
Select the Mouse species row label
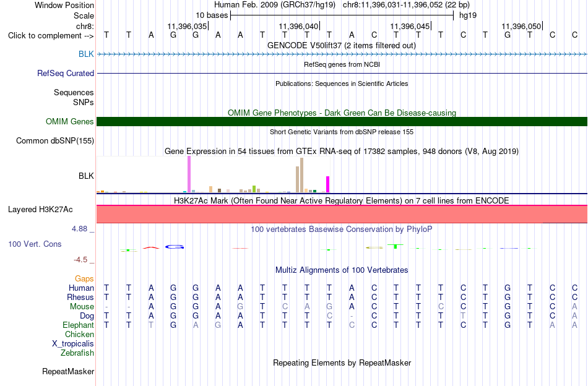[82, 307]
